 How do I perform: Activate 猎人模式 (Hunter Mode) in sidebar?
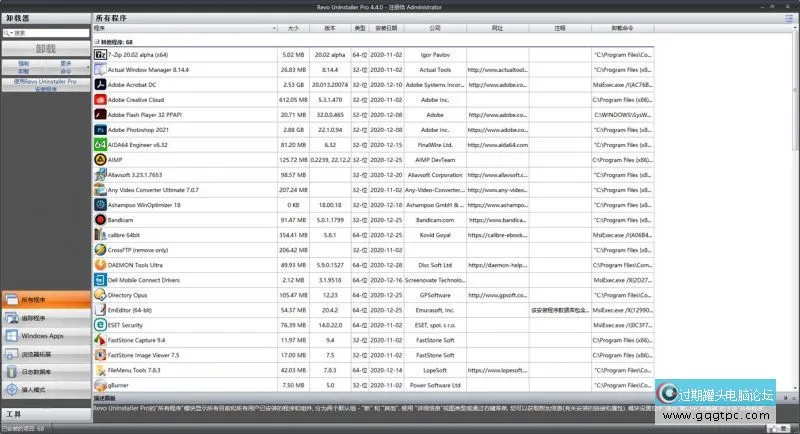(x=43, y=390)
